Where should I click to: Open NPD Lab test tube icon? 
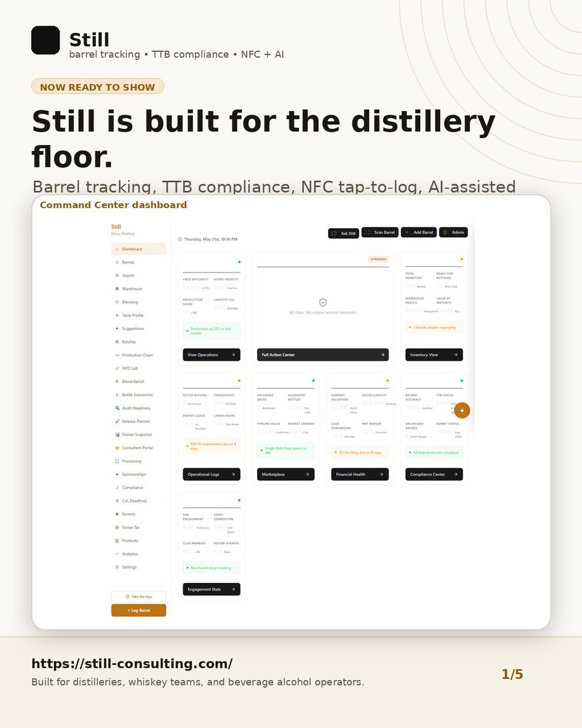(x=117, y=368)
